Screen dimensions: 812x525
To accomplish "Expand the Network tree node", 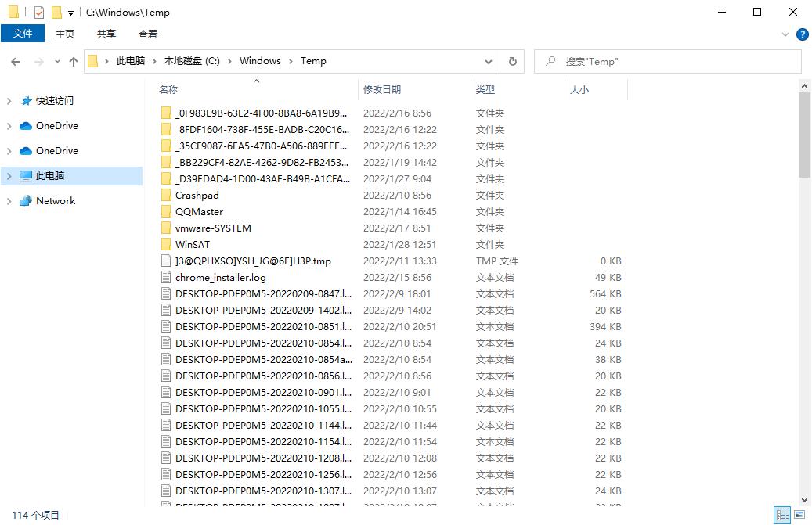I will pos(9,201).
